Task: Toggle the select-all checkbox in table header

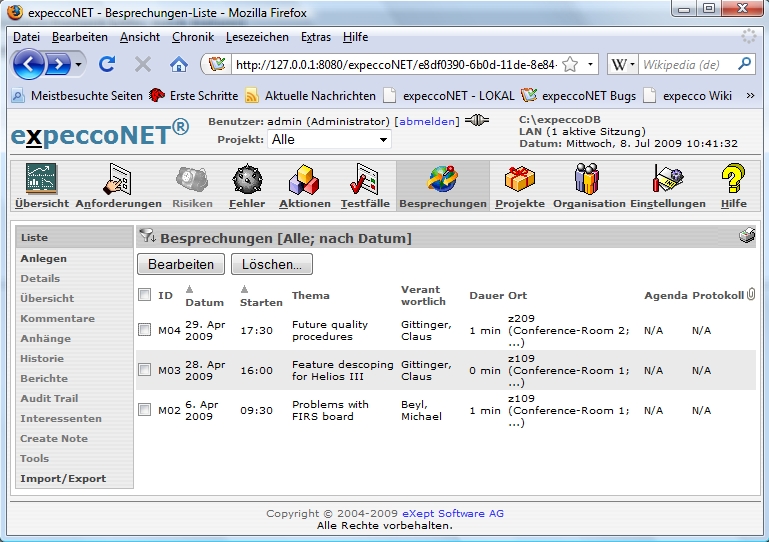Action: click(x=145, y=295)
